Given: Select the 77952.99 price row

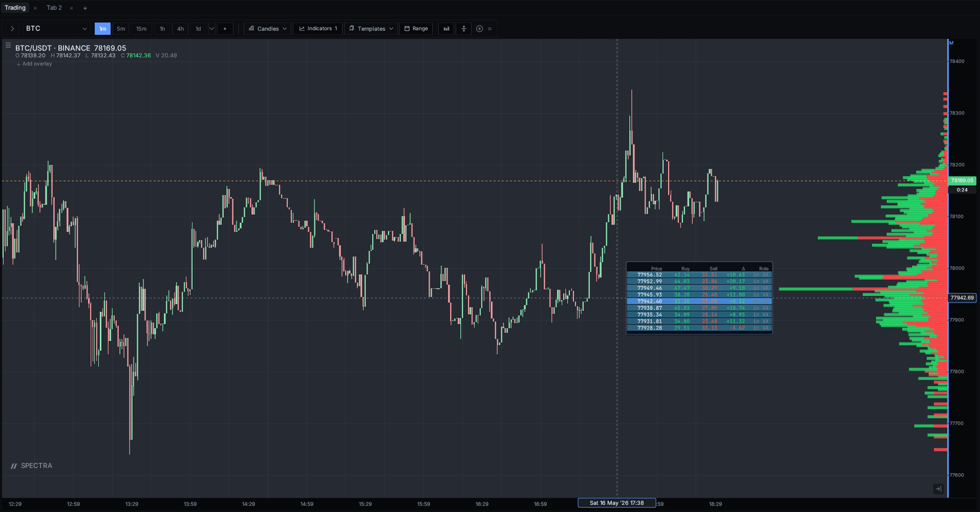Looking at the screenshot, I should coord(699,282).
